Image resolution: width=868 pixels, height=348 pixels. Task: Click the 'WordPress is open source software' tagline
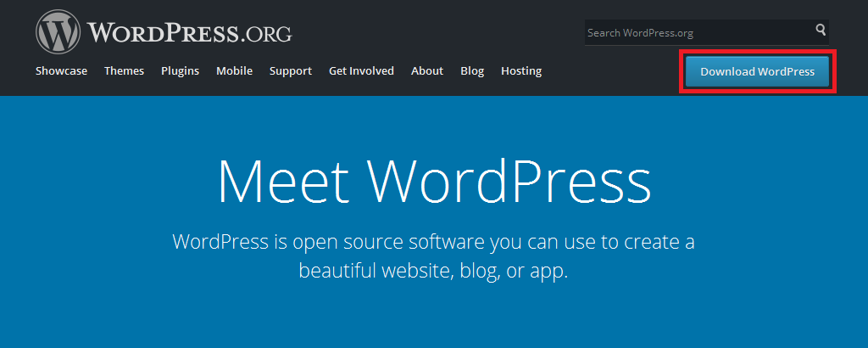[x=433, y=256]
